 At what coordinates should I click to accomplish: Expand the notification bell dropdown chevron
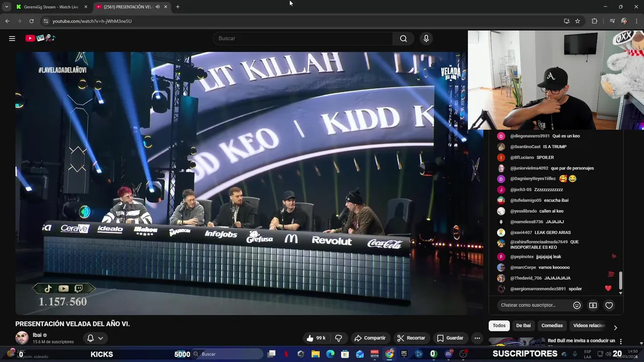coord(101,338)
